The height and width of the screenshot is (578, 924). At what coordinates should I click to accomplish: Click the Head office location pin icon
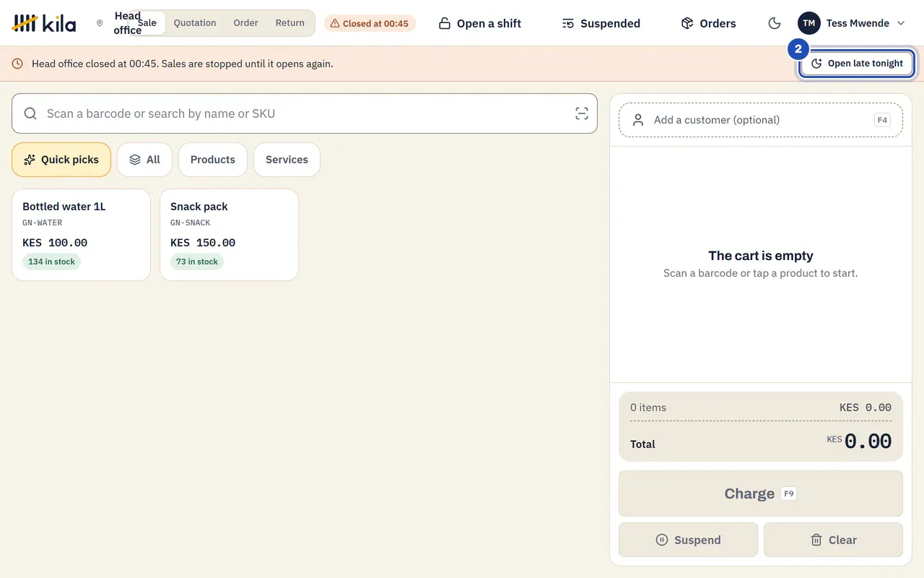click(100, 23)
